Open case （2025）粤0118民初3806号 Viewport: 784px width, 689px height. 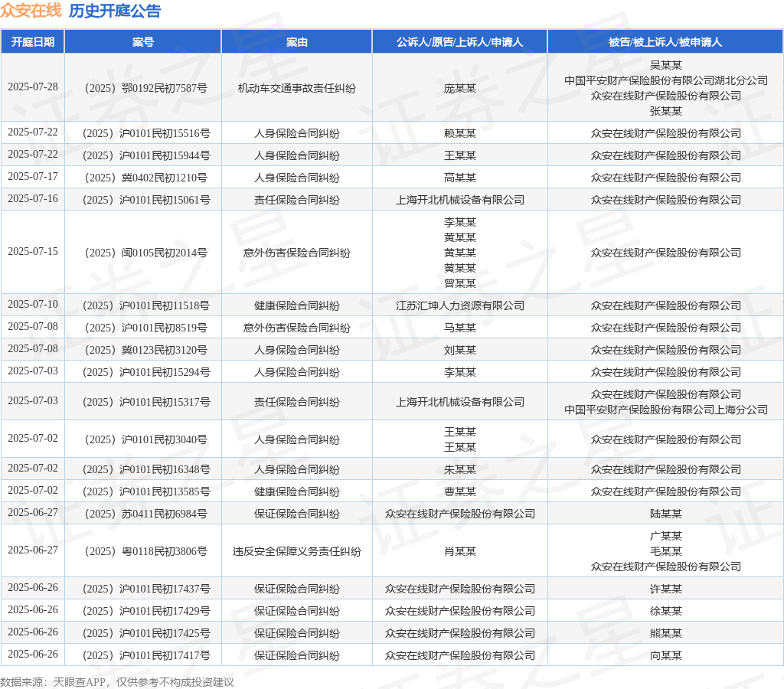[143, 551]
